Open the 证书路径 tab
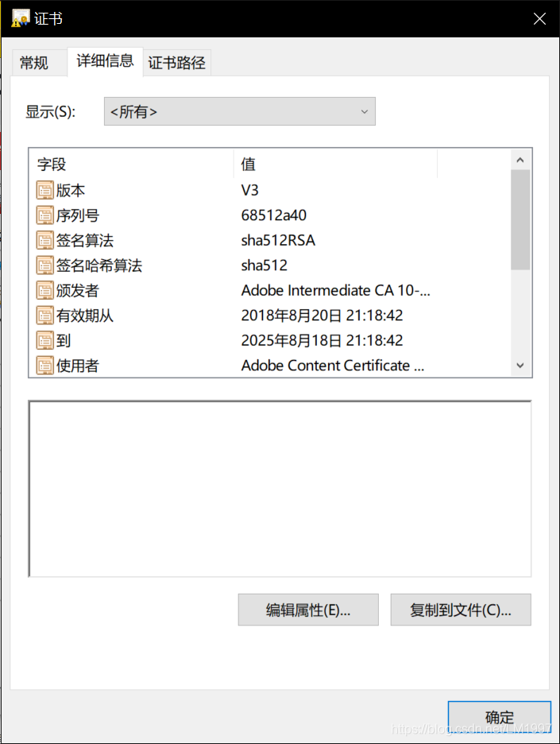The height and width of the screenshot is (744, 560). (x=177, y=63)
